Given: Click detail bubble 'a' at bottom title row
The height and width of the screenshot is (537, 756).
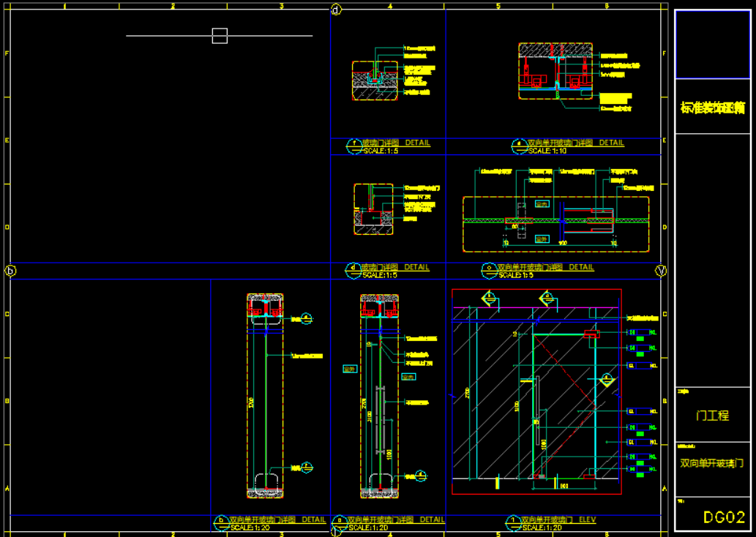Looking at the screenshot, I should point(340,523).
